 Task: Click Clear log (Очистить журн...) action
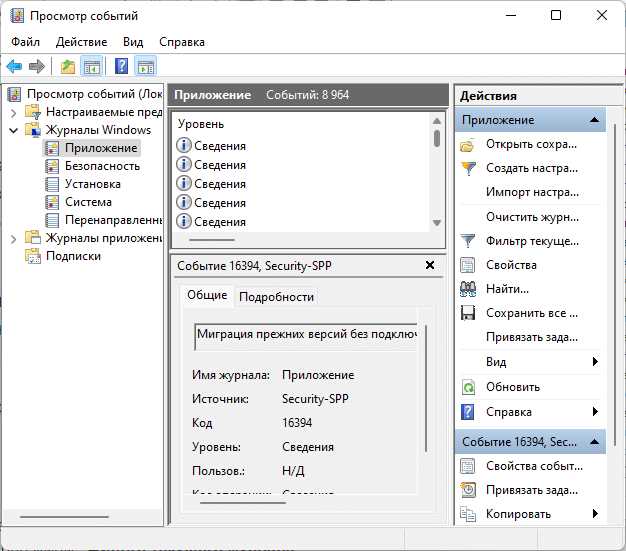(x=532, y=217)
